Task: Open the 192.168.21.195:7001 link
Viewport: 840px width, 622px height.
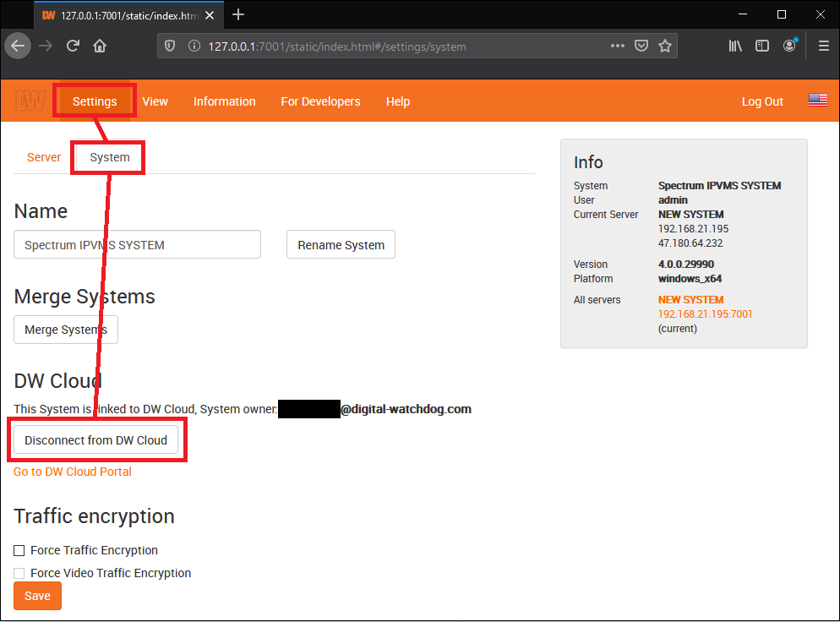Action: [705, 314]
